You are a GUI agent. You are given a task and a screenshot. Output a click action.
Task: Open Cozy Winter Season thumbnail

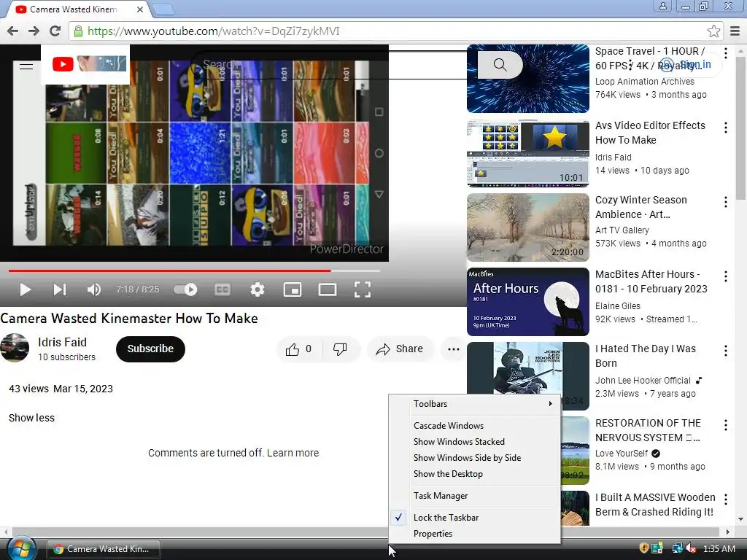[x=528, y=227]
